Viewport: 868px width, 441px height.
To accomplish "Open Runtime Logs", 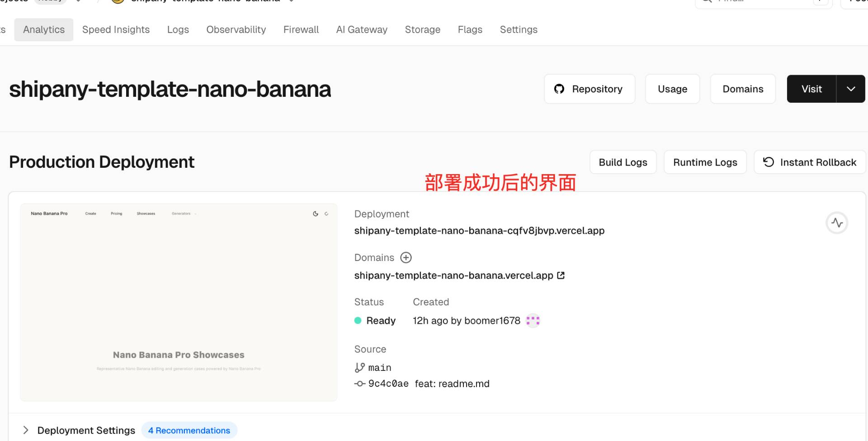I will point(705,162).
